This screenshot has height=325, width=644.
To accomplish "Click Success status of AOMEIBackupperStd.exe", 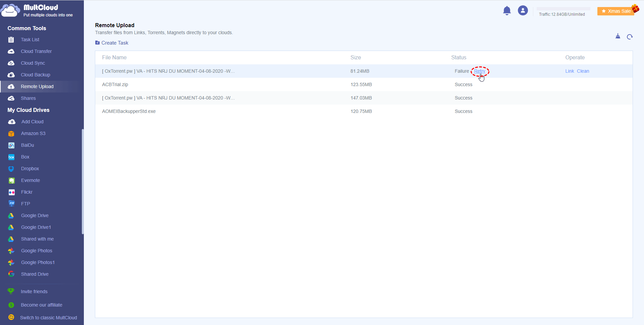I will [x=464, y=111].
